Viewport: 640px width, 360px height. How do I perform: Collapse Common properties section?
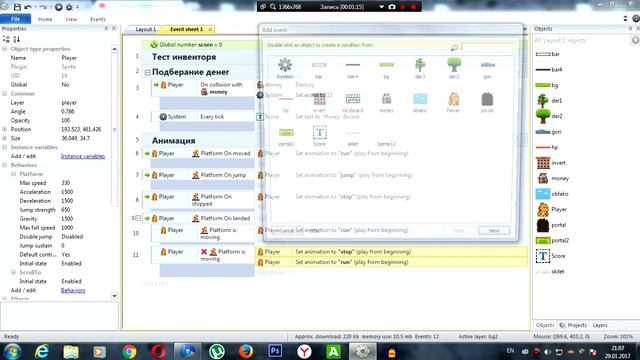point(4,94)
